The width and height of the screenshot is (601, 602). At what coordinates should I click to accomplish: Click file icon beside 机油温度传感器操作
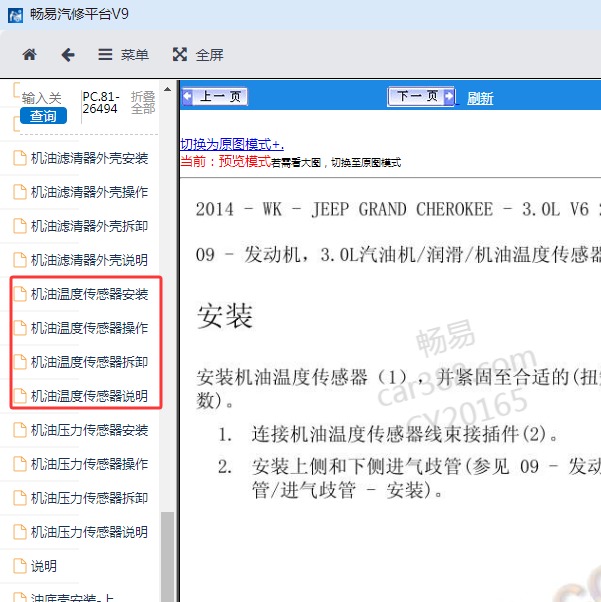point(20,328)
